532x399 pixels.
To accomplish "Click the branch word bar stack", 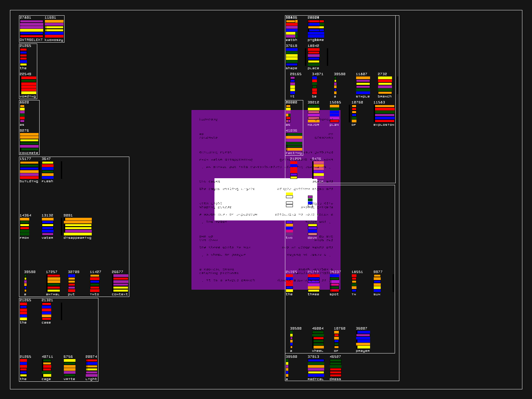I will [x=385, y=85].
